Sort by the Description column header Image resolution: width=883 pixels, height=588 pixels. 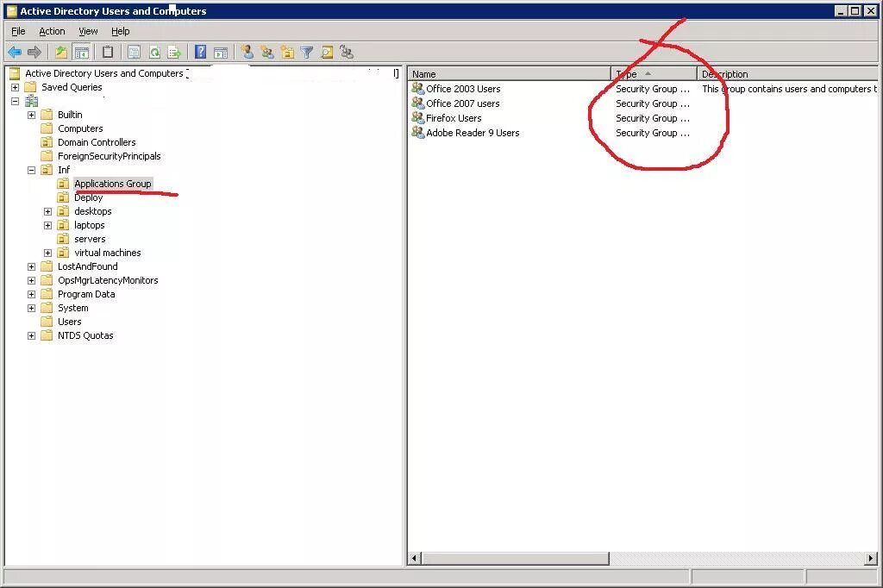click(788, 74)
